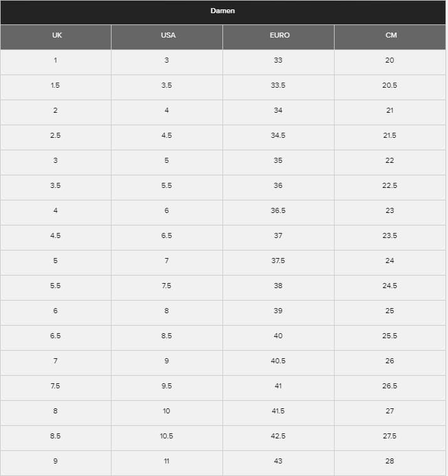The image size is (448, 476).
Task: Select EURO size 34.5 cell
Action: [278, 135]
